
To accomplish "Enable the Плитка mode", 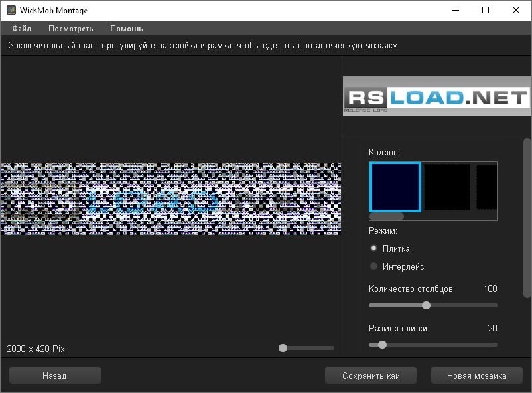I will coord(373,248).
